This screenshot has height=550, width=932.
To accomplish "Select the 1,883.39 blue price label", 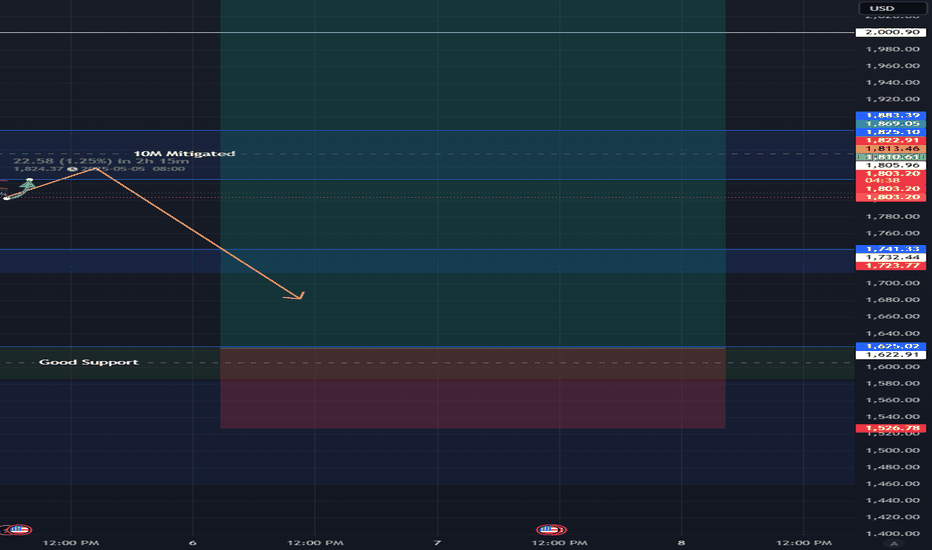I will pos(890,115).
